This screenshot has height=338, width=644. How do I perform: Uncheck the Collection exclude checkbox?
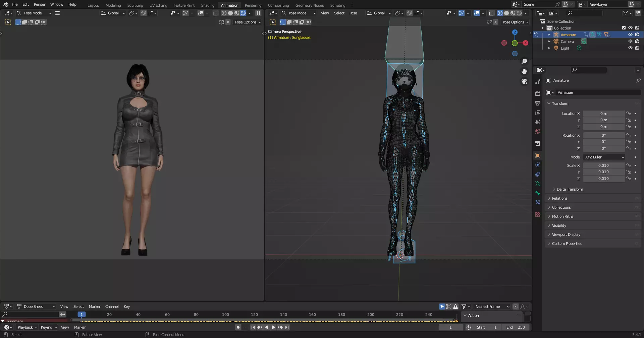point(624,28)
